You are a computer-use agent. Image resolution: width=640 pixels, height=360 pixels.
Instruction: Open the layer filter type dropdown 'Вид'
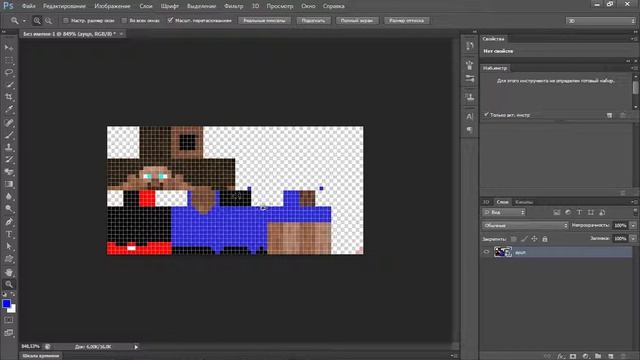pos(504,212)
